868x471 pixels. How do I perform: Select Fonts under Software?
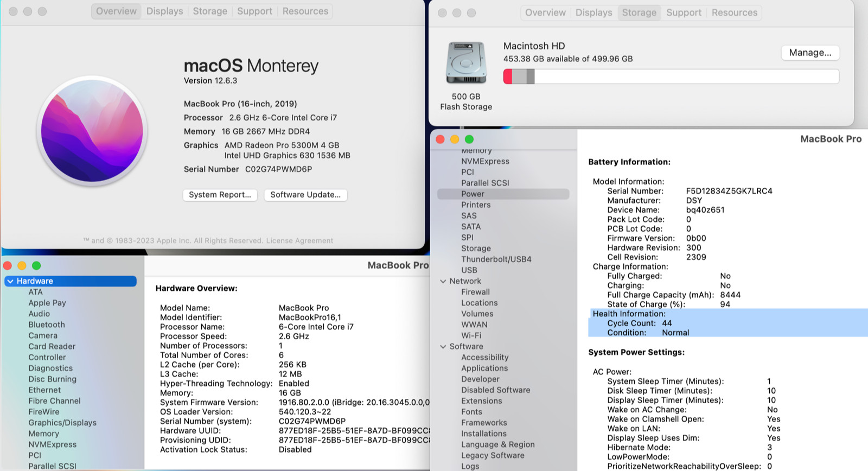[471, 411]
